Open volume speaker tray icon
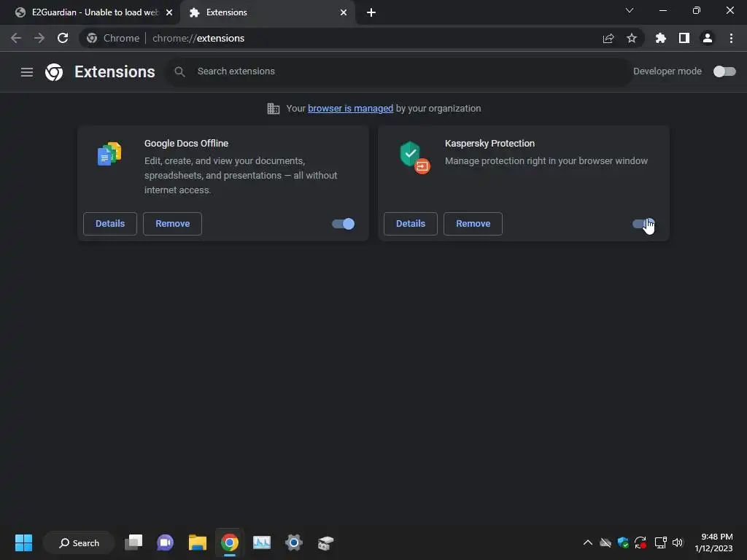The width and height of the screenshot is (747, 560). pos(678,542)
